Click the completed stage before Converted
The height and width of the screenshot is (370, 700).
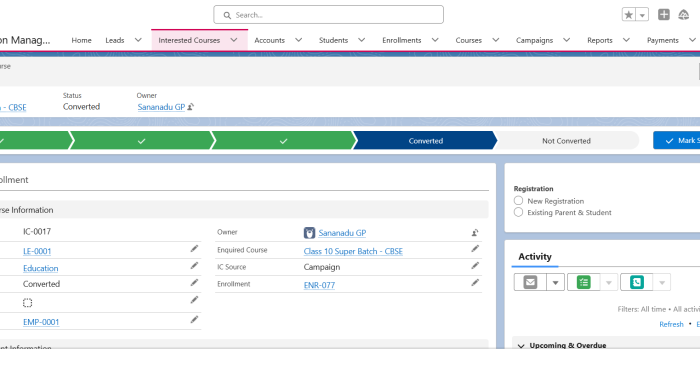point(283,141)
